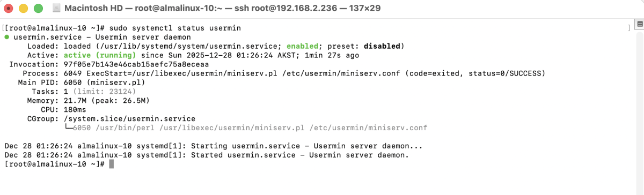The height and width of the screenshot is (195, 644).
Task: Close the terminal window with red button
Action: pos(9,9)
